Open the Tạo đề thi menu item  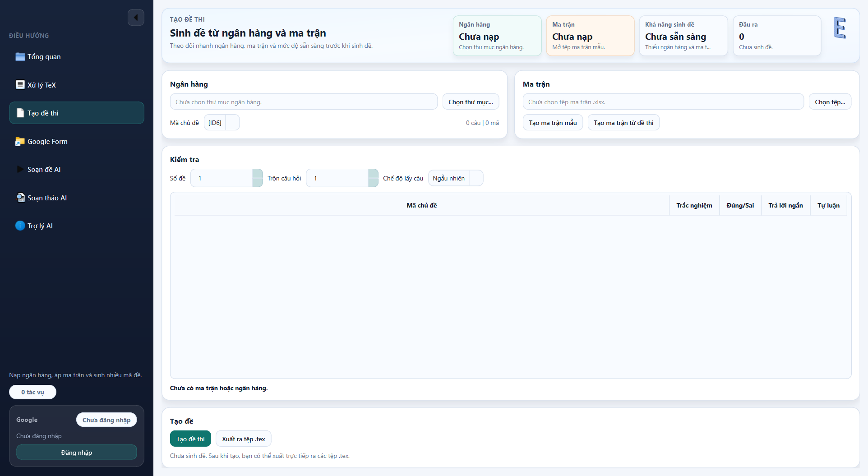click(77, 113)
